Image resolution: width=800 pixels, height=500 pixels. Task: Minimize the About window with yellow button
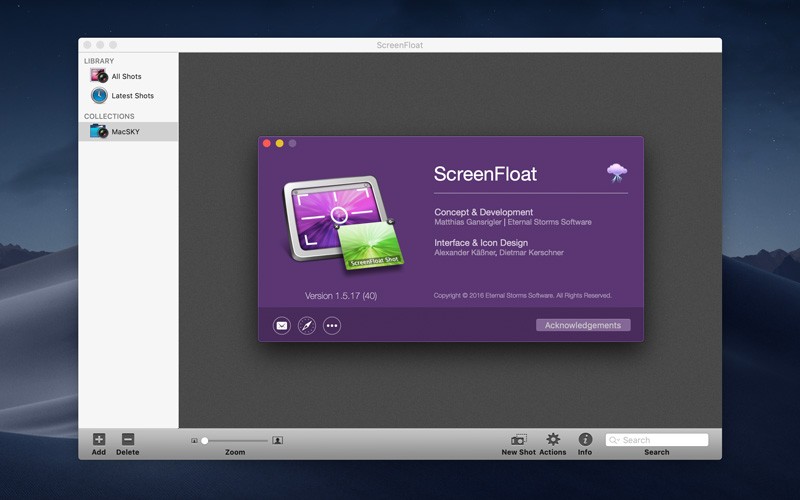click(x=280, y=143)
